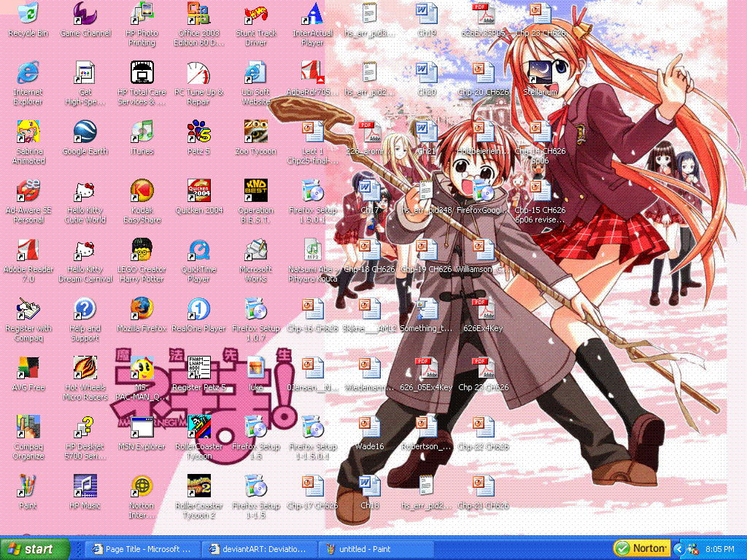Select the HP Music icon
This screenshot has width=747, height=560.
[85, 486]
